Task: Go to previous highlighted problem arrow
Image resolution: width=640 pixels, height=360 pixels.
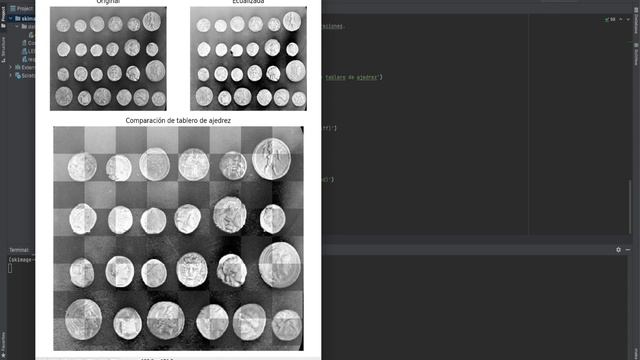Action: tap(621, 19)
